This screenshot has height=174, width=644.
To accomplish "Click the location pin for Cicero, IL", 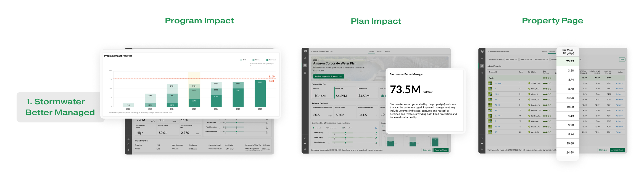I will tap(529, 94).
